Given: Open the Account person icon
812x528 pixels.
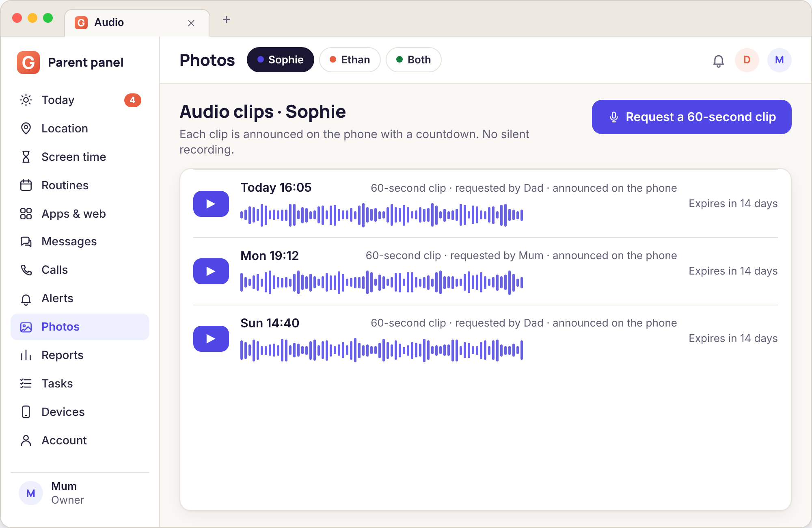Looking at the screenshot, I should 26,440.
